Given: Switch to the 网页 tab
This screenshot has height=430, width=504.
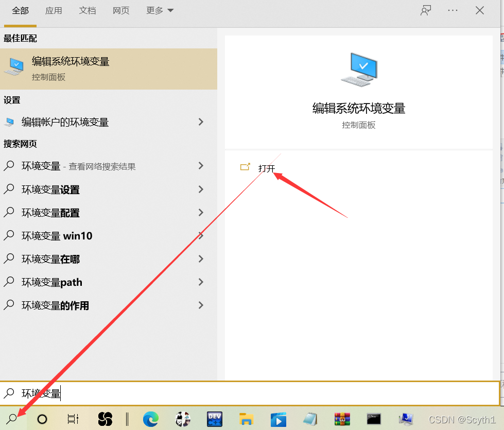Looking at the screenshot, I should [121, 11].
